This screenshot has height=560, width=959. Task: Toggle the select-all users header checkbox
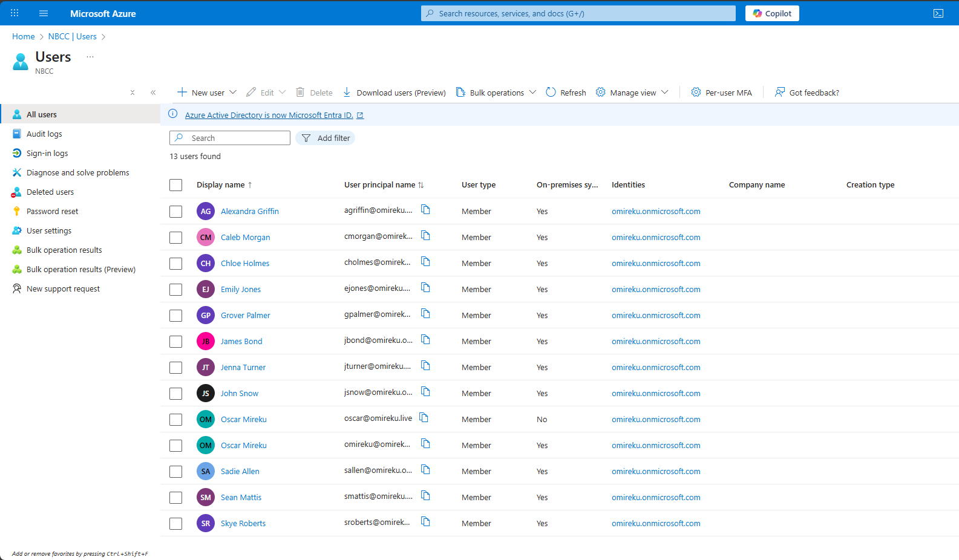[x=176, y=185]
